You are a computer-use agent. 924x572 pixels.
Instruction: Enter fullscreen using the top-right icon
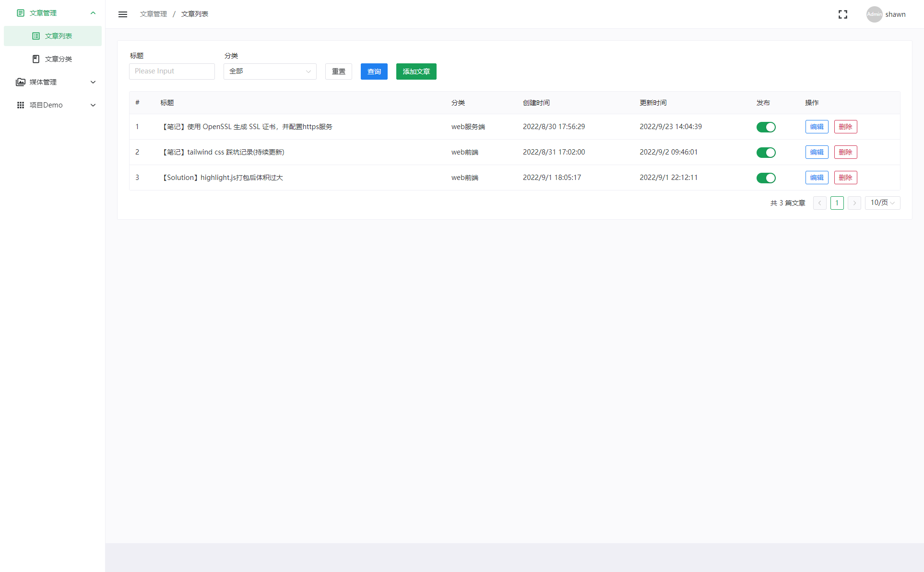[842, 14]
